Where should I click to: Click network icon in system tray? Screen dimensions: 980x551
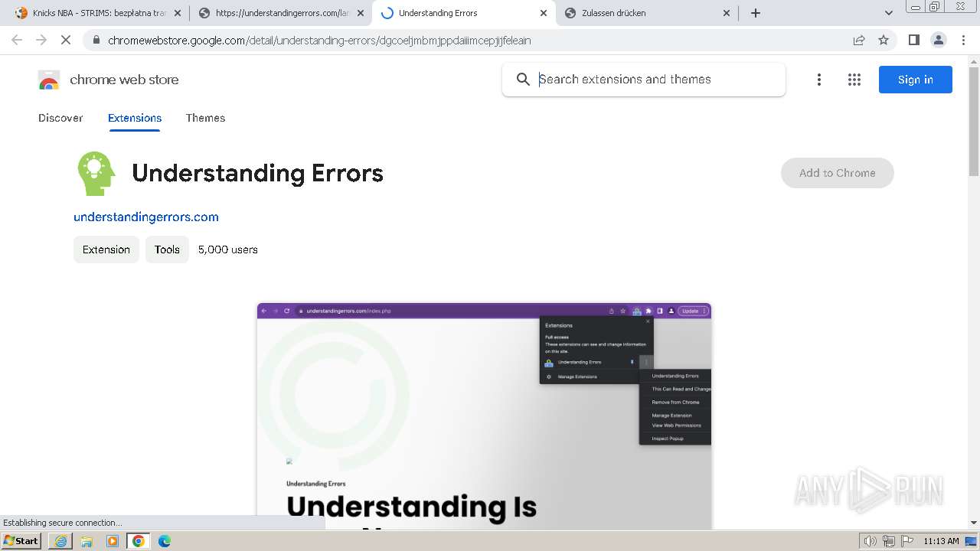(889, 541)
